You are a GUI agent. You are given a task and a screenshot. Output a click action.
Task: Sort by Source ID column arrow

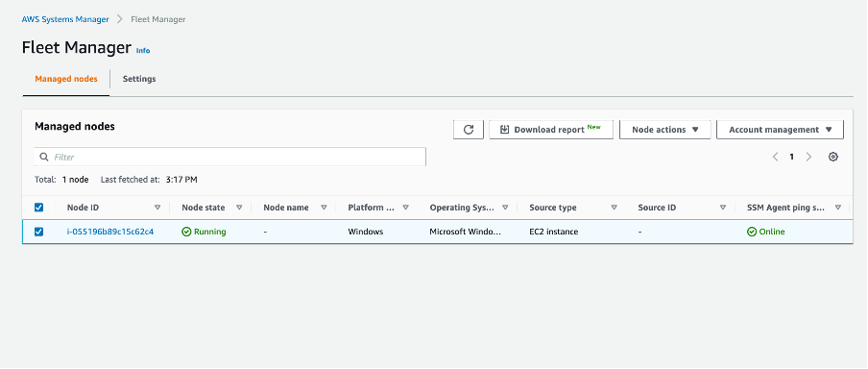pos(723,208)
